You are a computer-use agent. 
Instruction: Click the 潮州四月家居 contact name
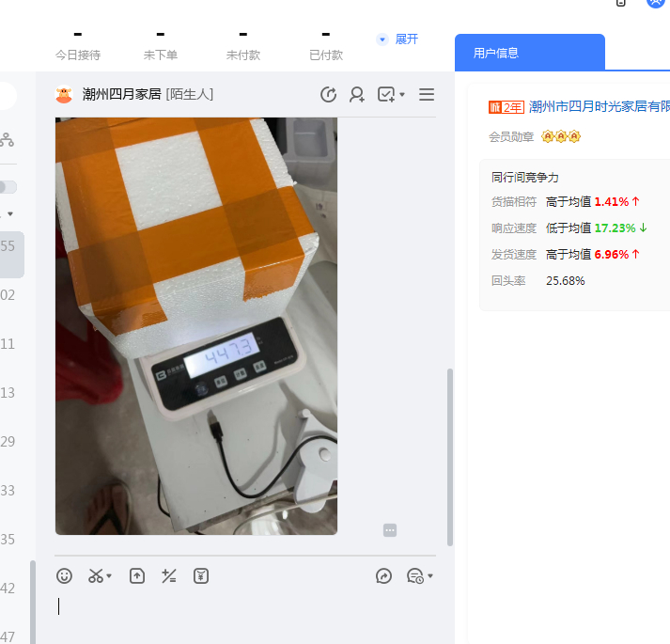coord(121,94)
